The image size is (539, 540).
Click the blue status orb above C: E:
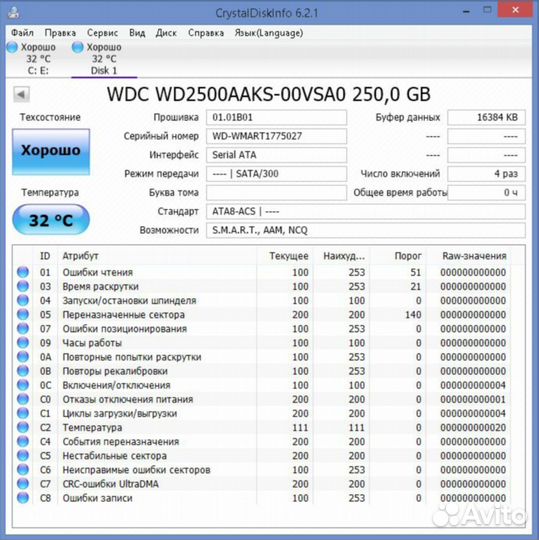(x=12, y=47)
